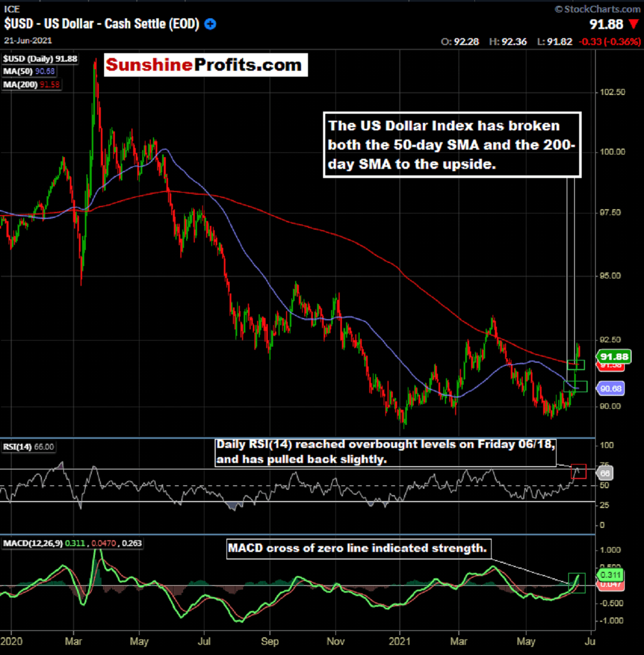Open the StockCharts.com copyright link
Image resolution: width=644 pixels, height=655 pixels.
(597, 9)
